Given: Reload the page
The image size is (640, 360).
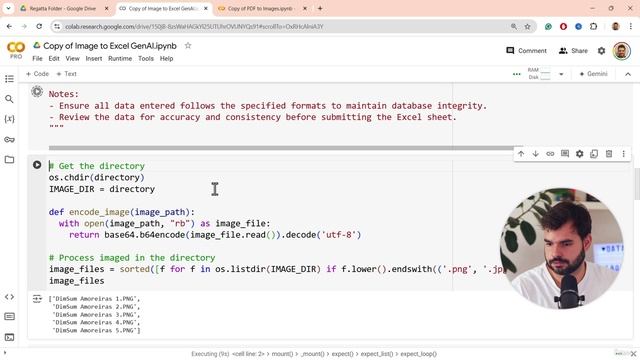Looking at the screenshot, I should (x=39, y=27).
